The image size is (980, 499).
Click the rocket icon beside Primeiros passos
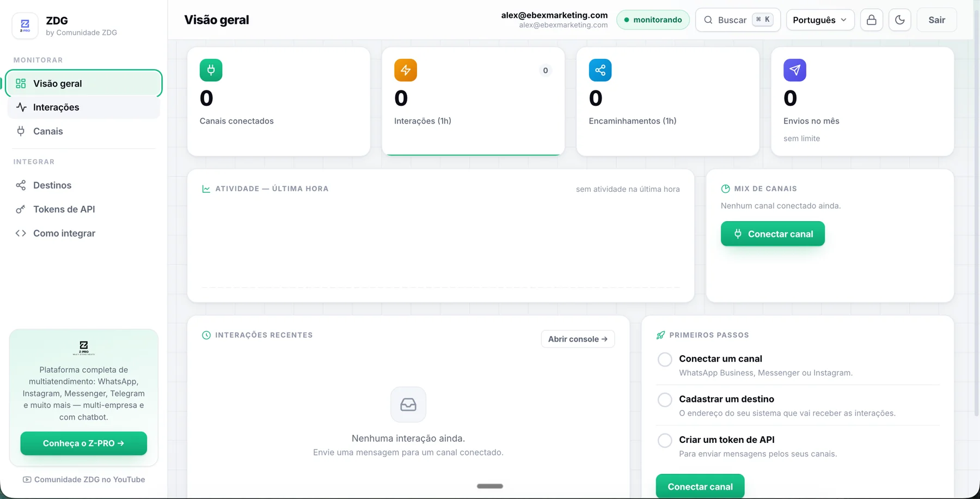[x=660, y=335]
